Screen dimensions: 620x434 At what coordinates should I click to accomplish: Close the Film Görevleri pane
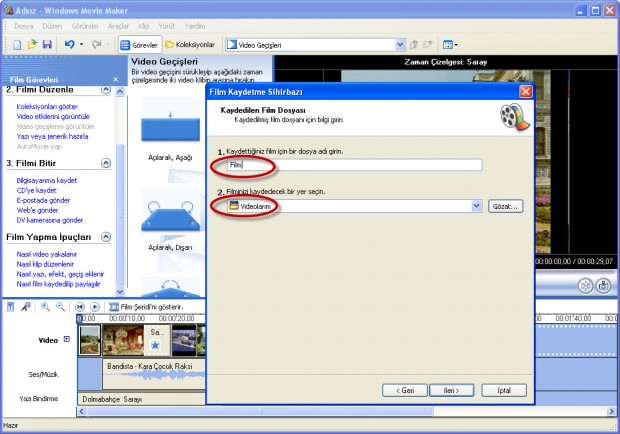[x=115, y=79]
